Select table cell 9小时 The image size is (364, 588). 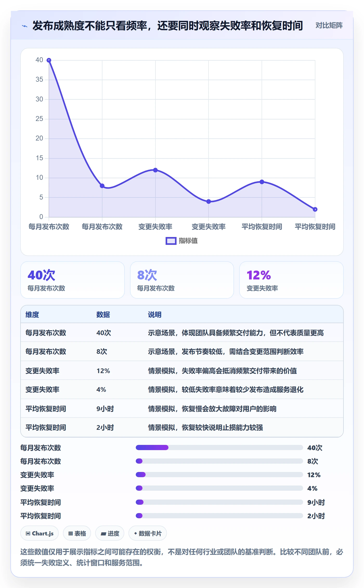click(105, 409)
